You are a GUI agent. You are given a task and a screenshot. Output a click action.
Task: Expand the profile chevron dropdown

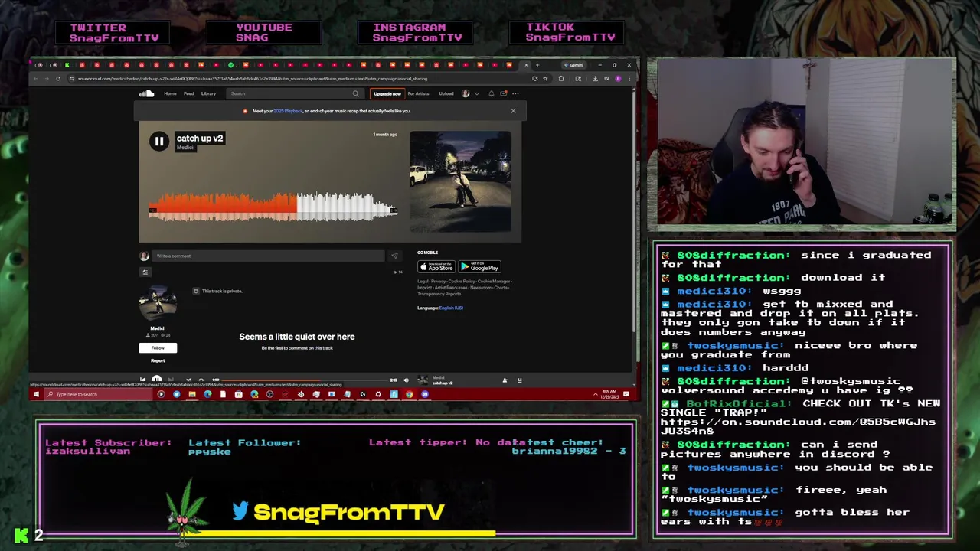[476, 93]
